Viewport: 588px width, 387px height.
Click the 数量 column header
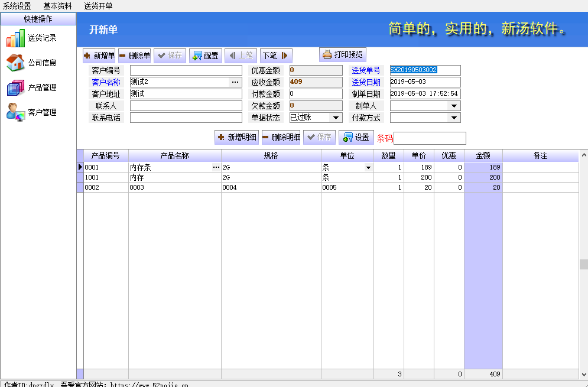tap(388, 155)
